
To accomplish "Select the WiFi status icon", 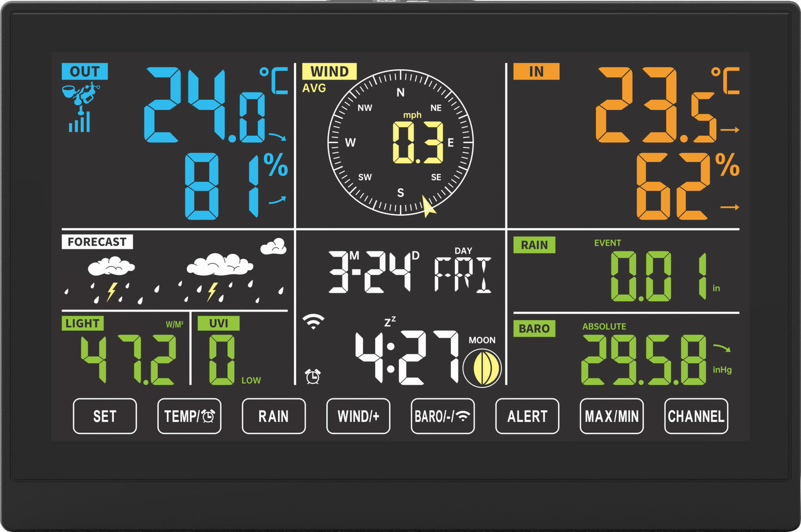I will [313, 320].
